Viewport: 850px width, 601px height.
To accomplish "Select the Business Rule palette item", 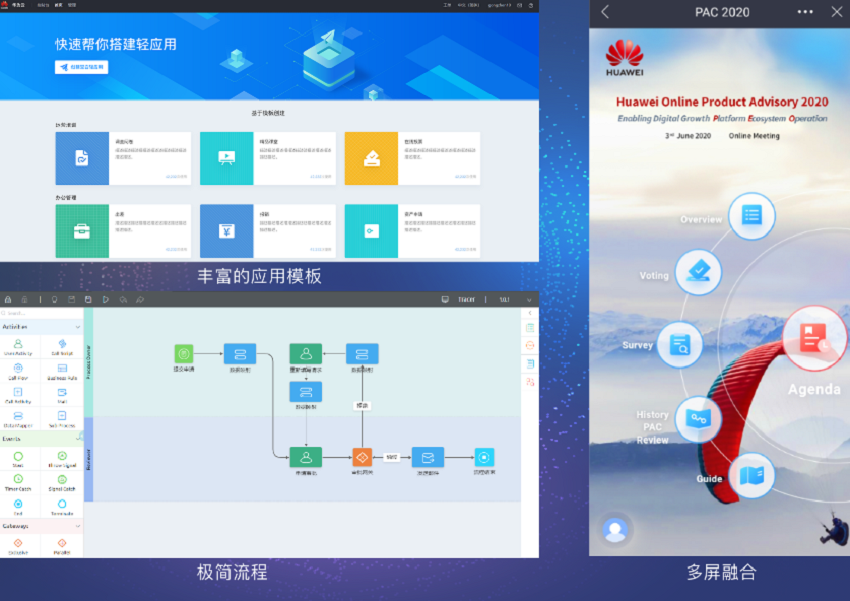I will 62,372.
